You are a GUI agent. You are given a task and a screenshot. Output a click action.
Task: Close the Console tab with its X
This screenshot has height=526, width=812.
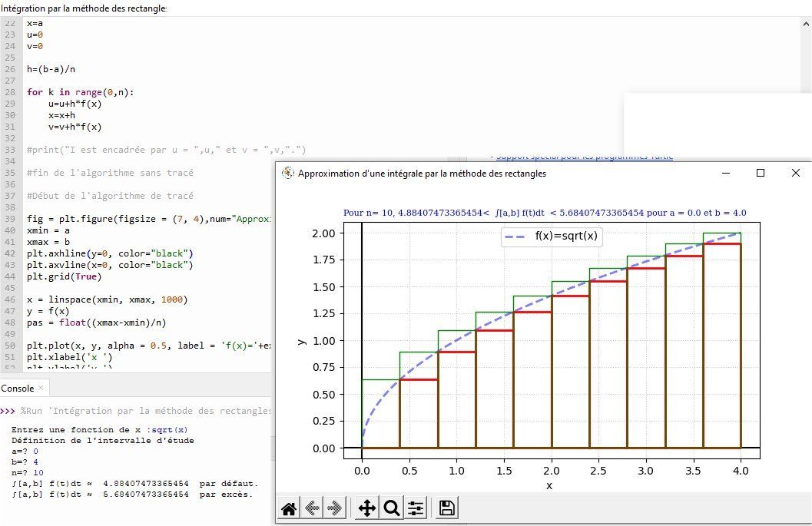41,389
